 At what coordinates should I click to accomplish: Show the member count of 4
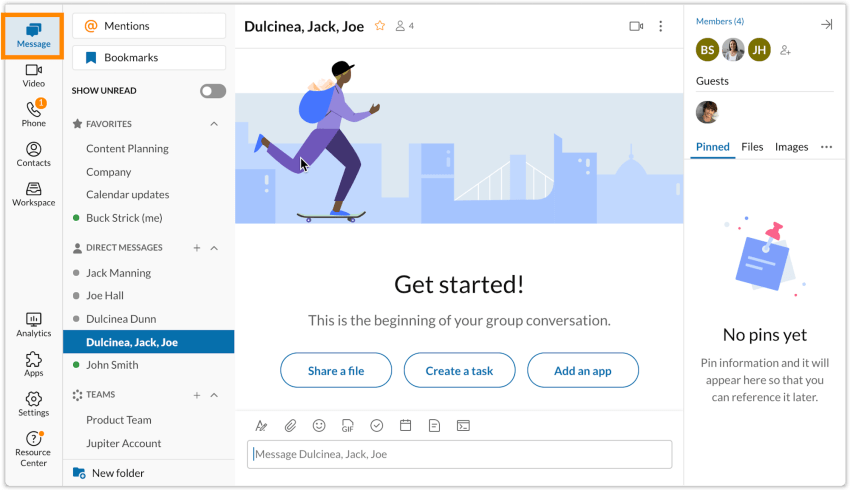[x=405, y=25]
